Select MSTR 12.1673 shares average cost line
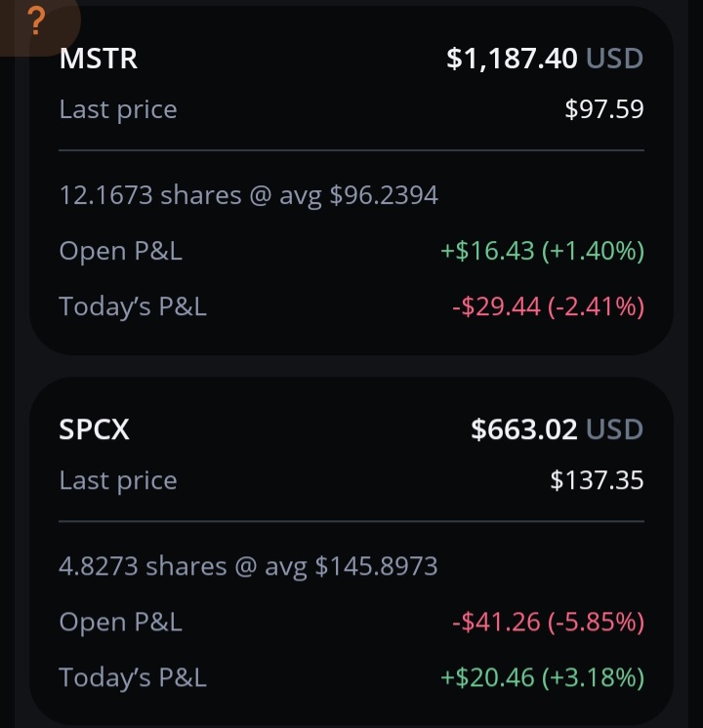Viewport: 703px width, 728px height. coord(249,195)
